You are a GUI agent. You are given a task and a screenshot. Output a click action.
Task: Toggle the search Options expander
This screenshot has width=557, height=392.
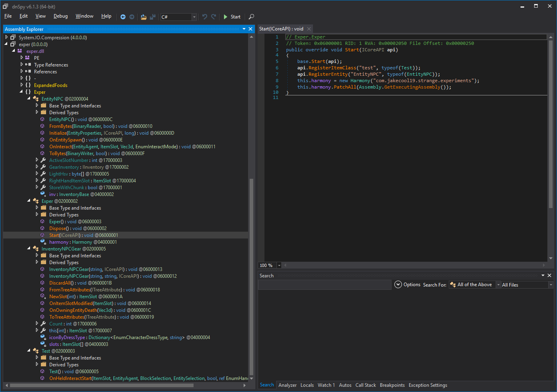point(398,285)
